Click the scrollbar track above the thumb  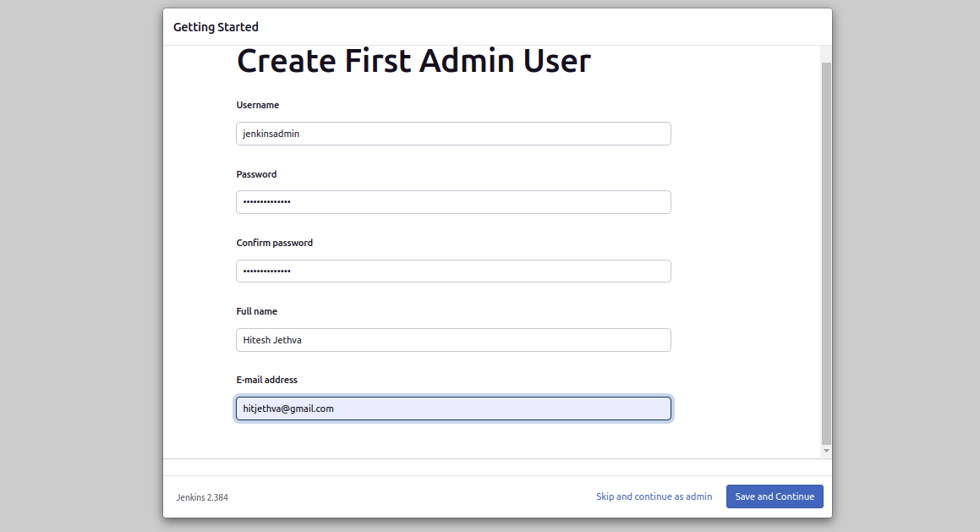pos(826,54)
